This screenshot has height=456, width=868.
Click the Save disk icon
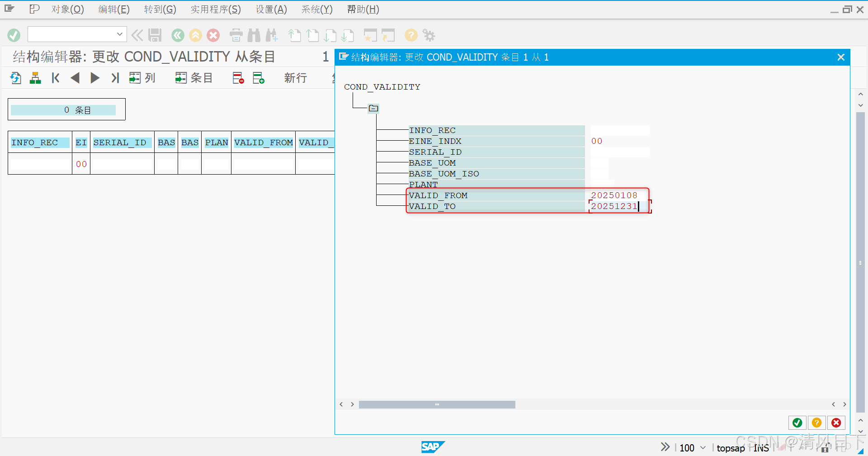coord(155,35)
